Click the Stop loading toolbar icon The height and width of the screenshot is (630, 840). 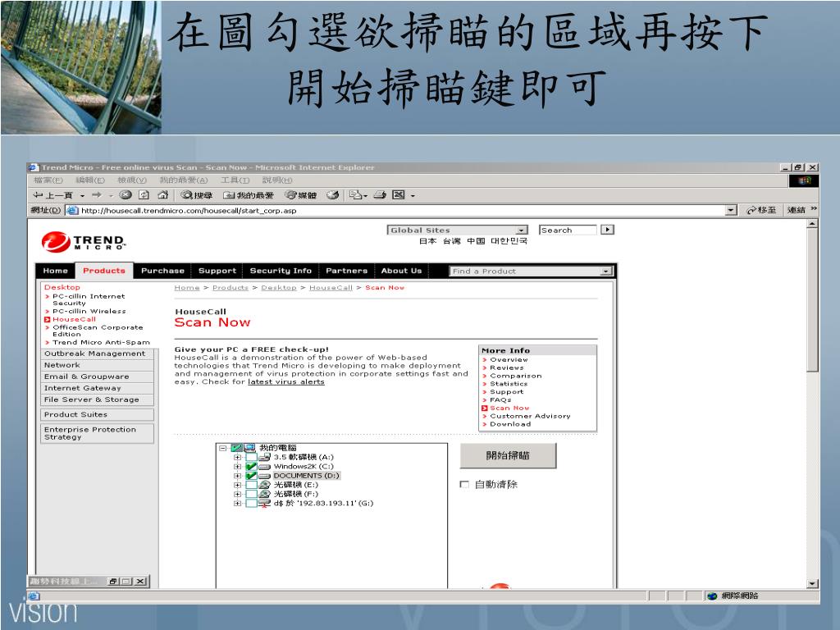coord(126,195)
